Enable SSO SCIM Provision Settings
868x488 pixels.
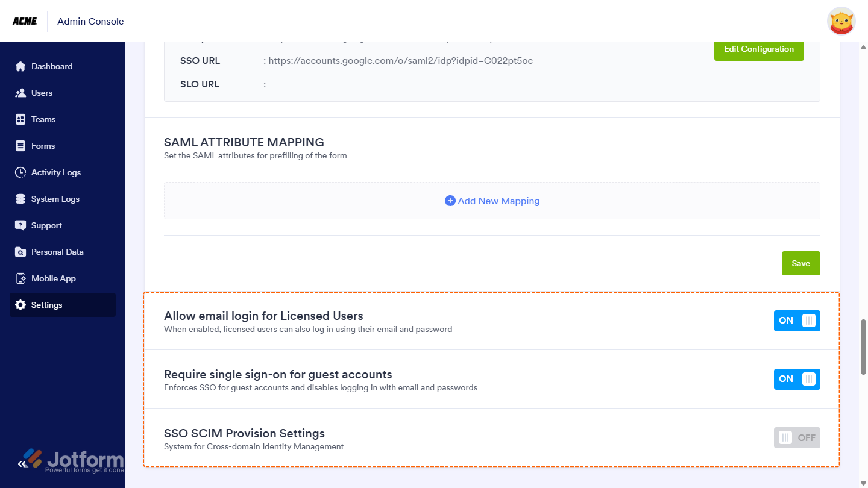pos(797,437)
